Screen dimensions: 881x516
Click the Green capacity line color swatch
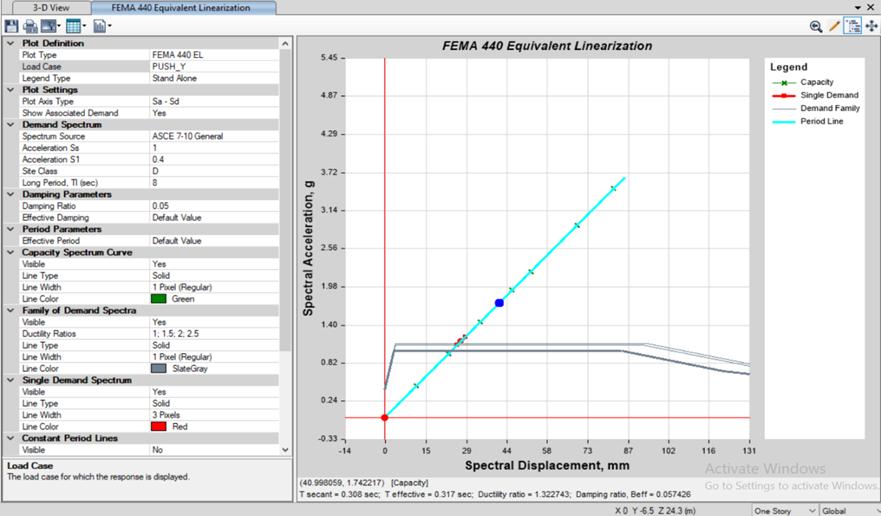click(158, 299)
